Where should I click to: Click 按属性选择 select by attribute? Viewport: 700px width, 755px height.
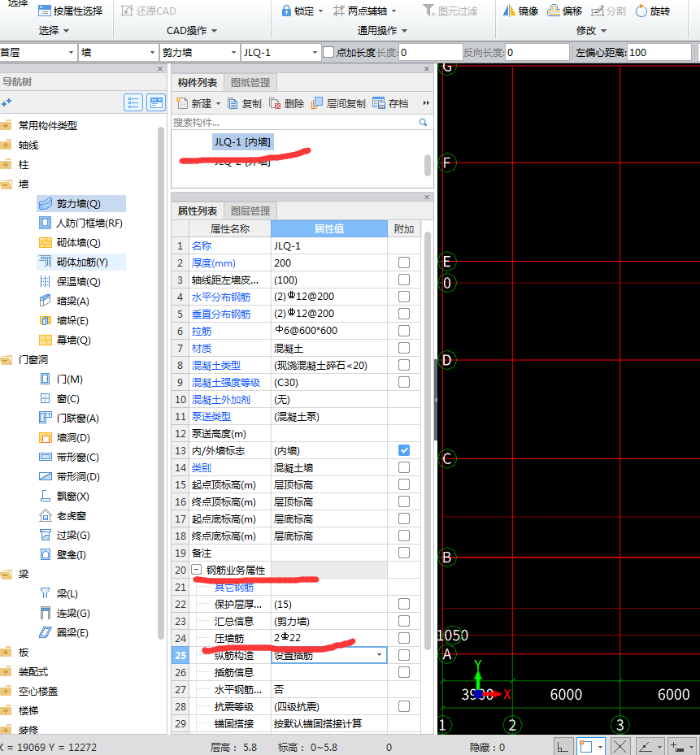(71, 11)
